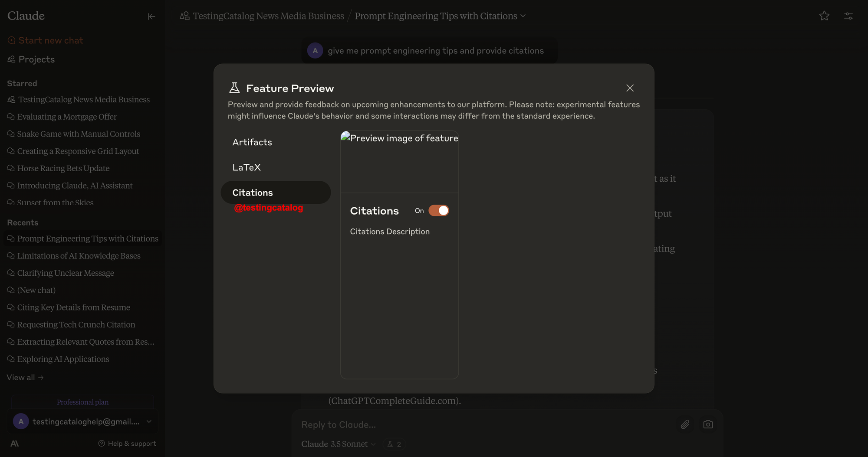868x457 pixels.
Task: Close the Feature Preview dialog
Action: pos(630,88)
